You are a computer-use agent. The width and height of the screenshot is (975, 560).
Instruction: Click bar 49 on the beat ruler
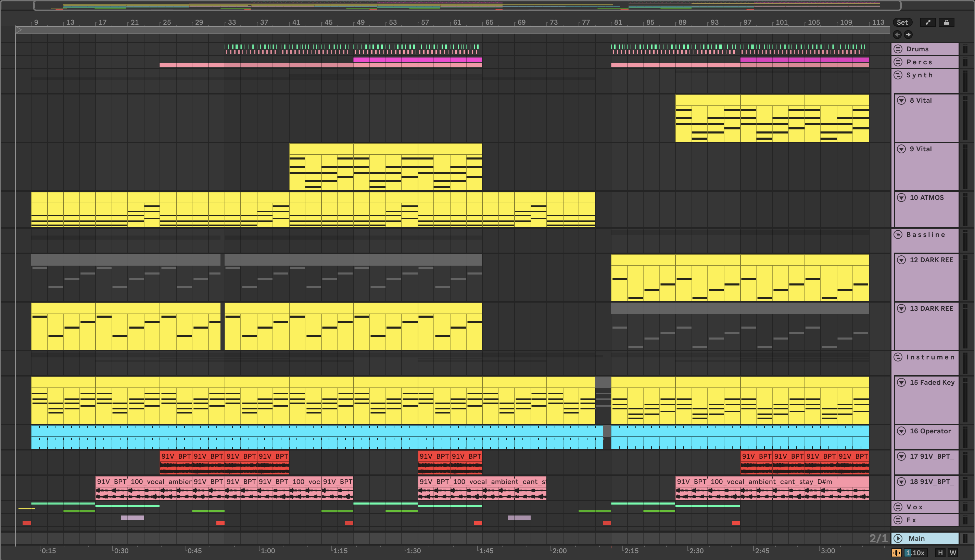click(360, 22)
